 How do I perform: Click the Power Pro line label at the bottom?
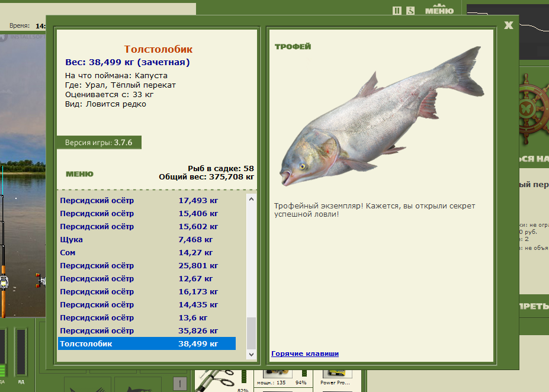point(335,383)
